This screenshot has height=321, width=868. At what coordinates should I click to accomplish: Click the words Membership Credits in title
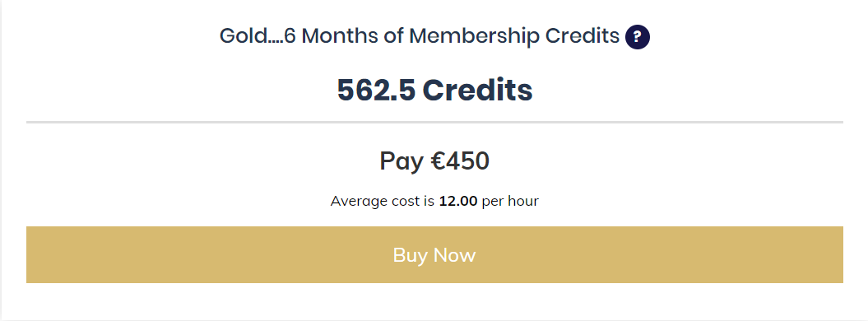pyautogui.click(x=514, y=36)
